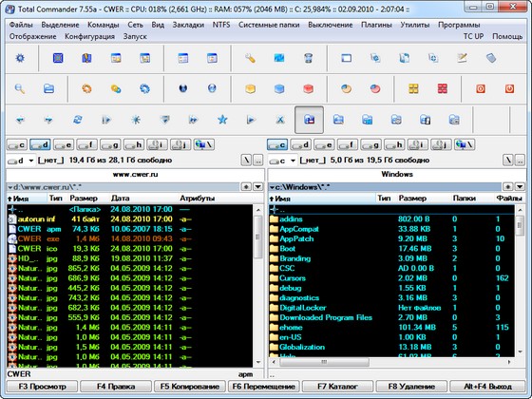Toggle the pressed folder button in third toolbar
The height and width of the screenshot is (399, 532).
click(x=309, y=120)
